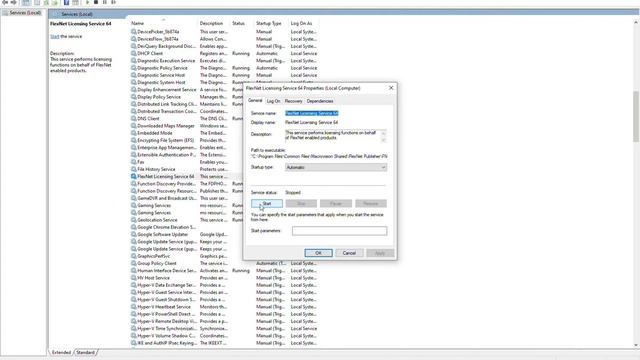Image resolution: width=640 pixels, height=360 pixels.
Task: Click the gear icon beside Embedded Mode
Action: (x=133, y=133)
